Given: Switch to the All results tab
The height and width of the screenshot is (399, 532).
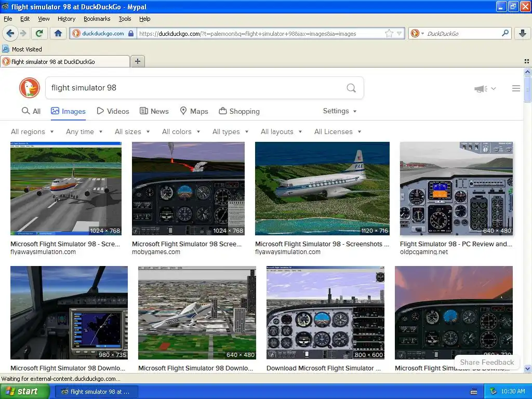Looking at the screenshot, I should tap(31, 111).
